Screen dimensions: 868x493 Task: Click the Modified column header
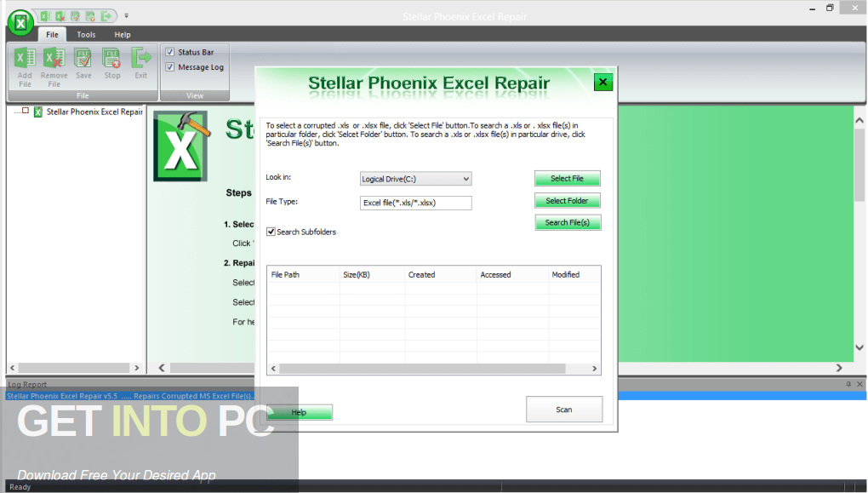(x=574, y=275)
